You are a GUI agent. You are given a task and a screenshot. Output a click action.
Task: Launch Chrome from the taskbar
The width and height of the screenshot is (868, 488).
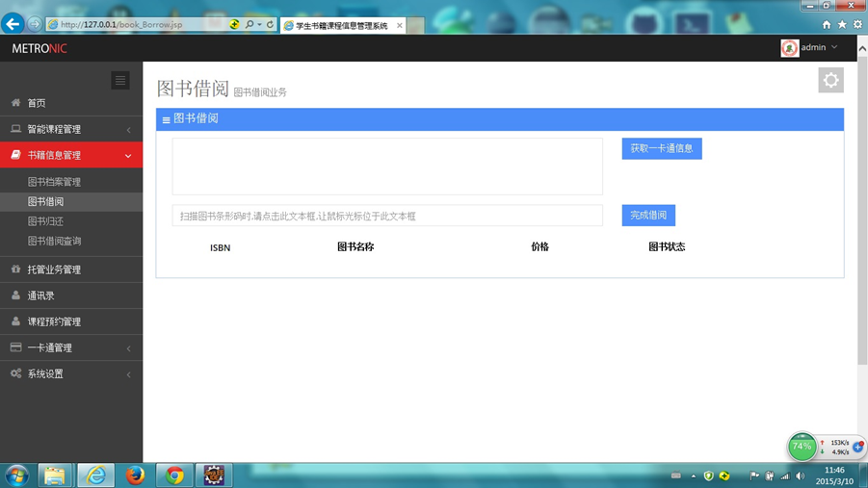point(174,475)
